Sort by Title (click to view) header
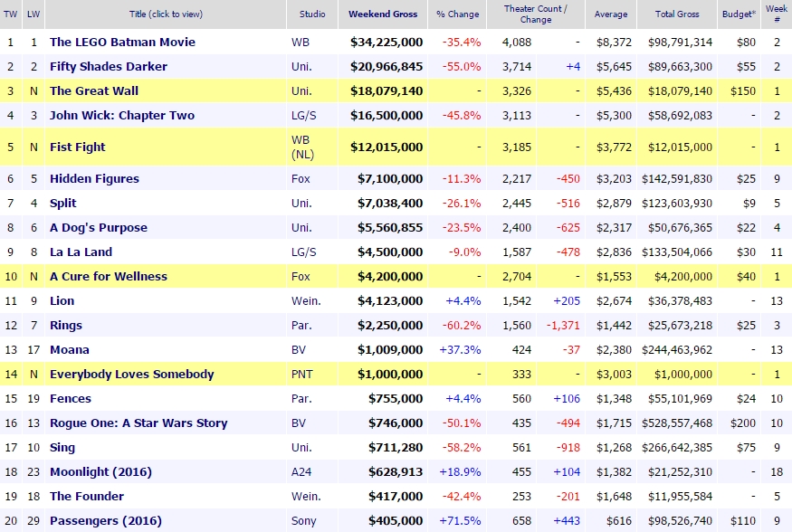 (x=166, y=14)
